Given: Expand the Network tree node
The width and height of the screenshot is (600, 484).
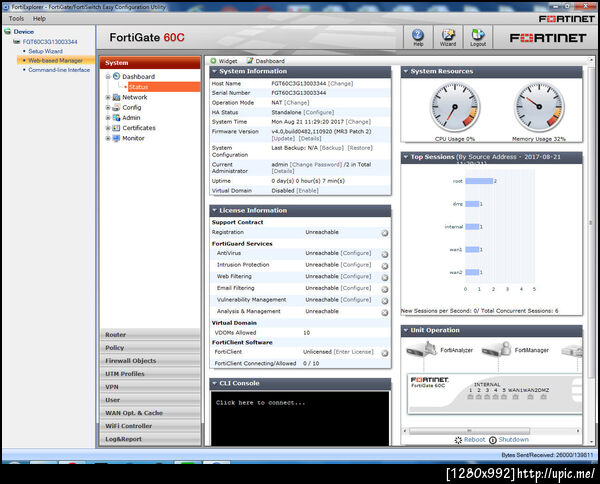Looking at the screenshot, I should [108, 98].
